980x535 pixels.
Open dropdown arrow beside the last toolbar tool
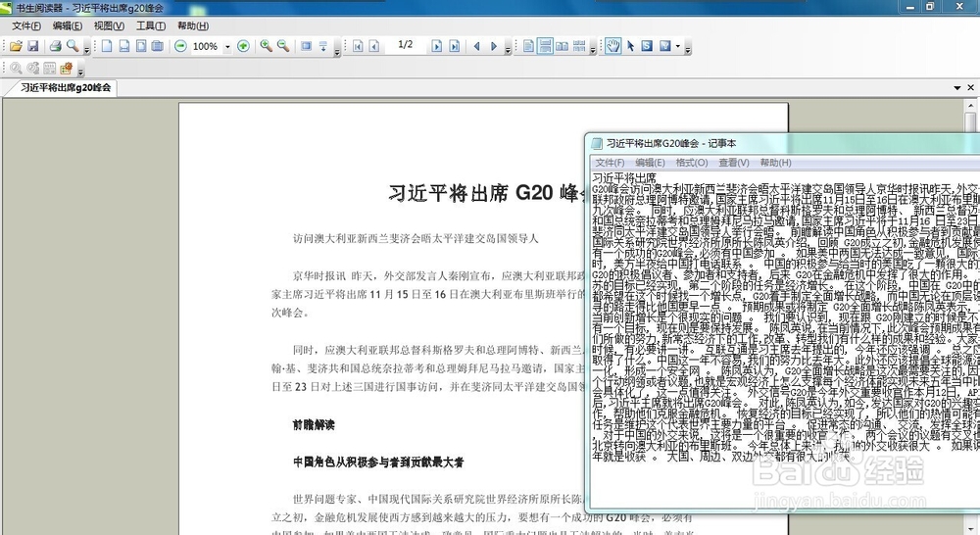677,46
